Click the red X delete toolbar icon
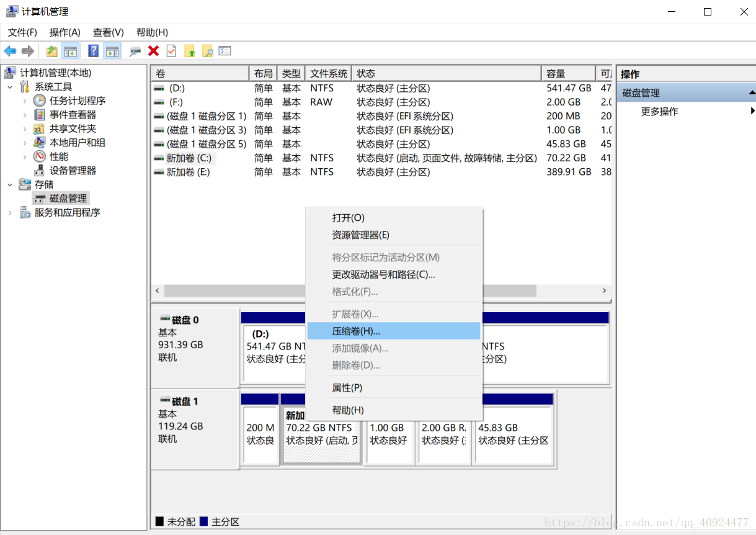Viewport: 756px width, 535px height. click(x=153, y=51)
